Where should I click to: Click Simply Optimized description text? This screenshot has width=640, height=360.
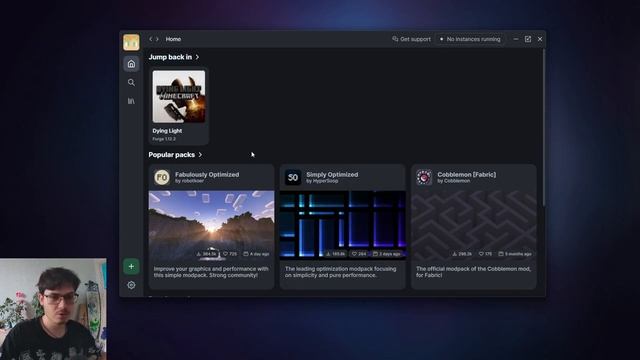340,272
